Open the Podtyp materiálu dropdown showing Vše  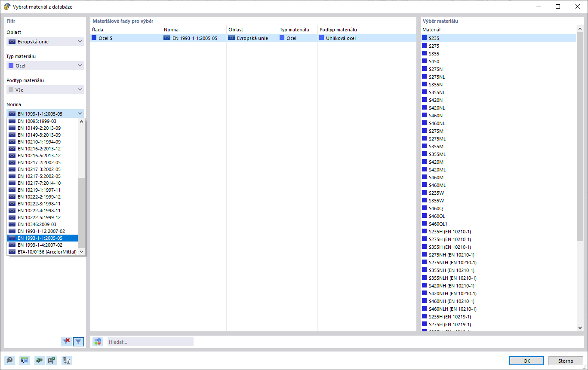point(45,90)
